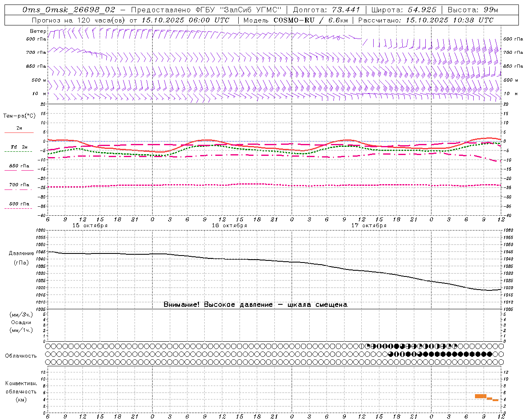Image resolution: width=525 pixels, height=420 pixels.
Task: Click the Осадки precipitation label
Action: [21, 322]
